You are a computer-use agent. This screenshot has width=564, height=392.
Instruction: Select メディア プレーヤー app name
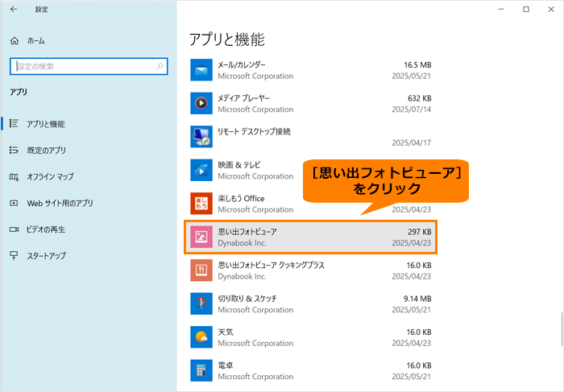click(243, 98)
